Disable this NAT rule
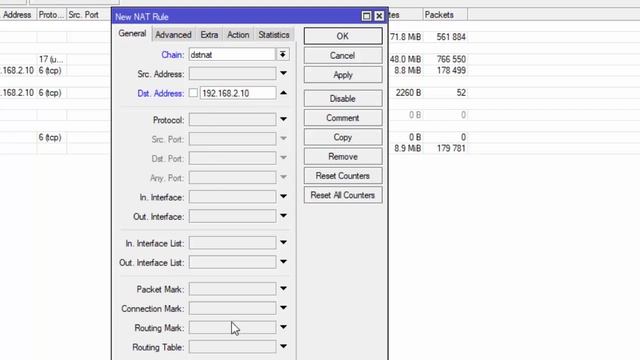Image resolution: width=640 pixels, height=360 pixels. click(343, 98)
